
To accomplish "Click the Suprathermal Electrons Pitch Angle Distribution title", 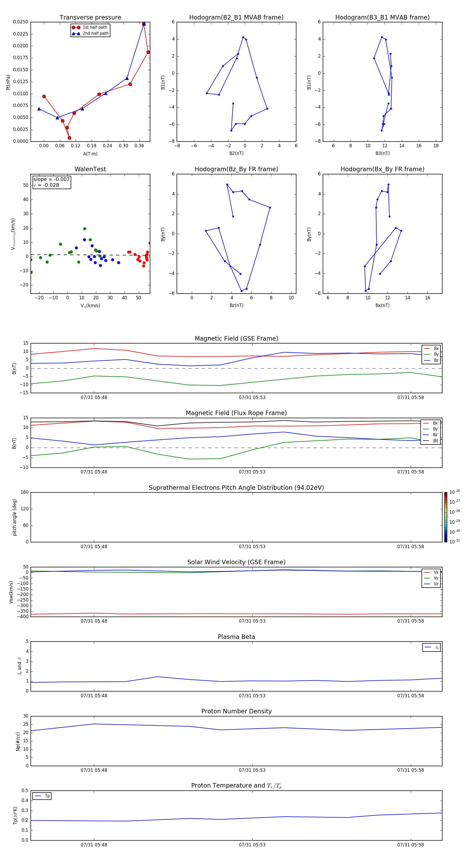I will 236,488.
